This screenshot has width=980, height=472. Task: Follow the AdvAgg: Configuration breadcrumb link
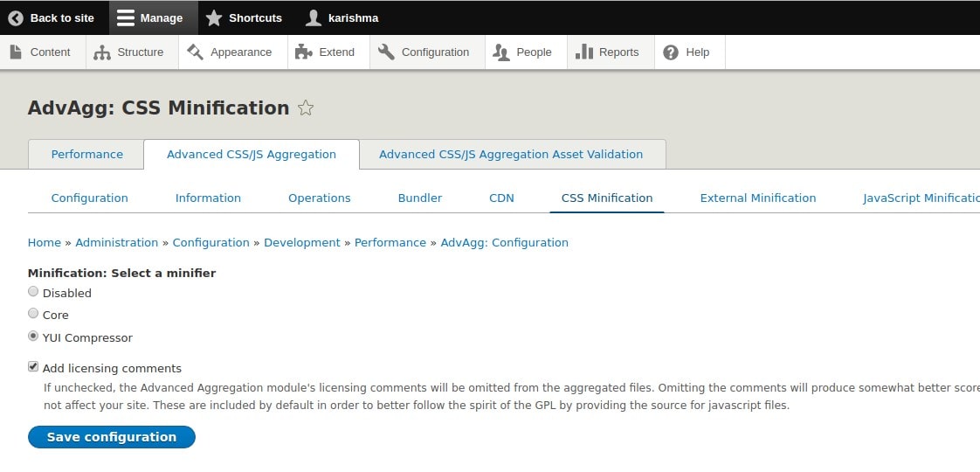point(504,243)
